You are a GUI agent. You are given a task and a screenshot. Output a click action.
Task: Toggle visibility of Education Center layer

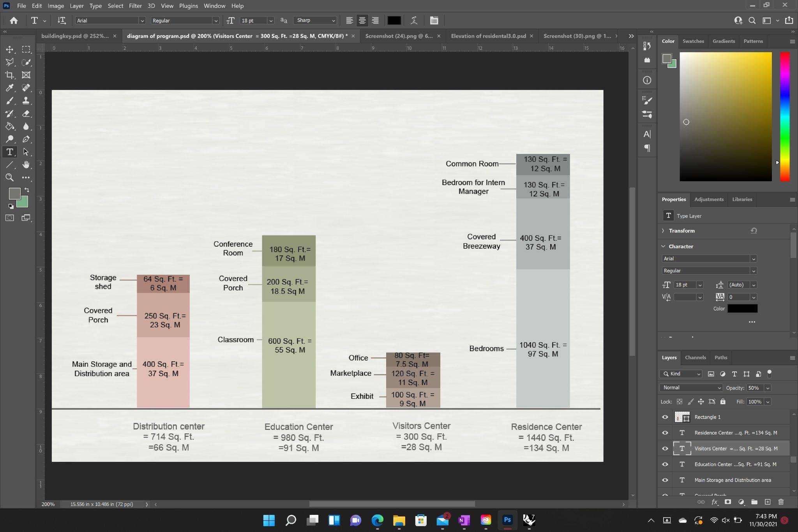tap(665, 464)
